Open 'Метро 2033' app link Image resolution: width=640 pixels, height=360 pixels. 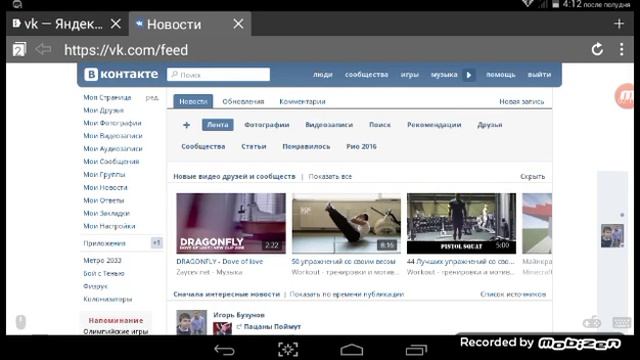(102, 260)
